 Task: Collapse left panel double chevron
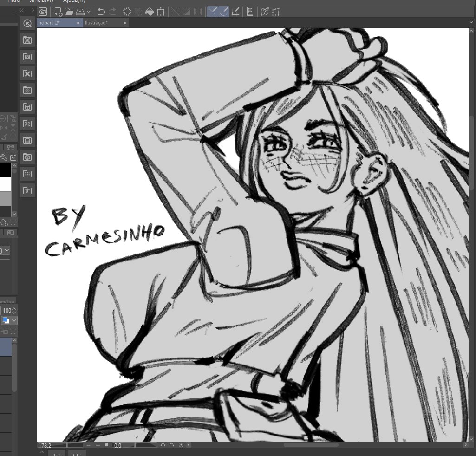21,10
